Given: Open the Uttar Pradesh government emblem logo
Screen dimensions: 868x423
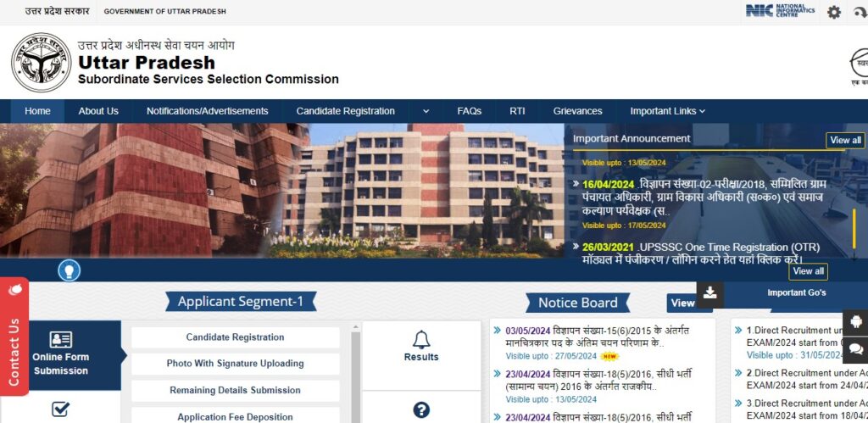Looking at the screenshot, I should tap(42, 62).
